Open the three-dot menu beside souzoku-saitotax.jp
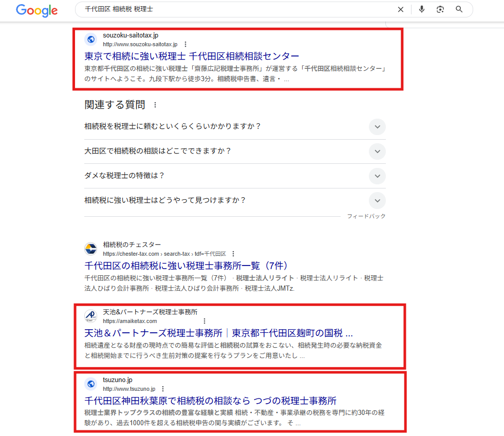 [186, 44]
